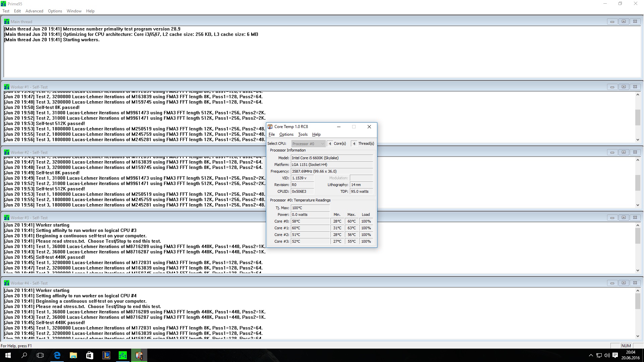The height and width of the screenshot is (362, 644).
Task: Expand the Select CPU Processor #0 dropdown
Action: 308,144
